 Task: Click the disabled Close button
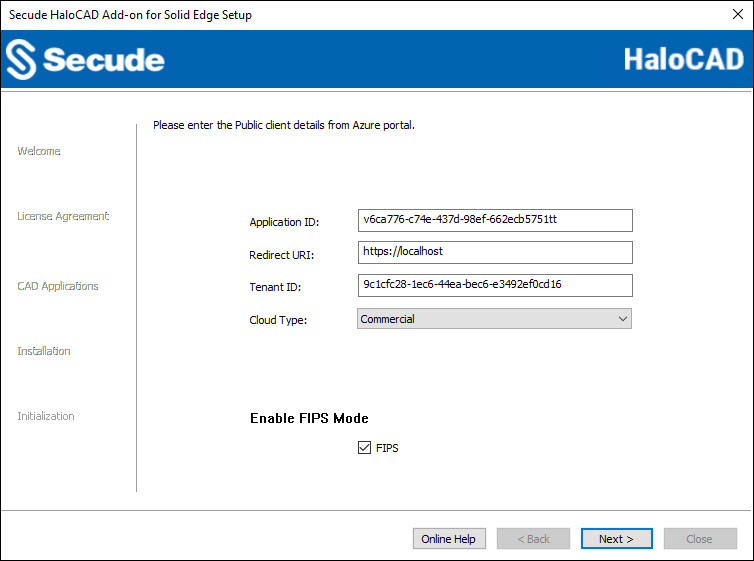[700, 538]
